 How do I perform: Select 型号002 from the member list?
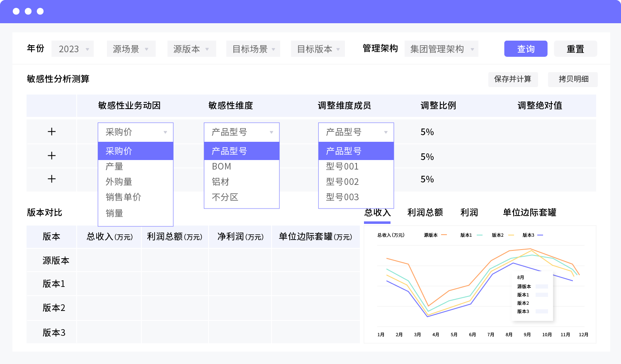pos(342,182)
